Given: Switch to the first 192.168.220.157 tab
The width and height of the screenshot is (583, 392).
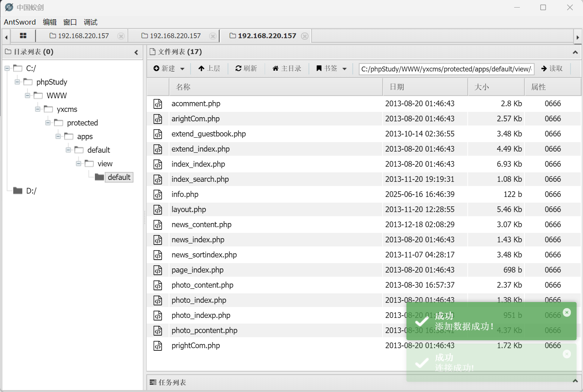Looking at the screenshot, I should point(79,36).
